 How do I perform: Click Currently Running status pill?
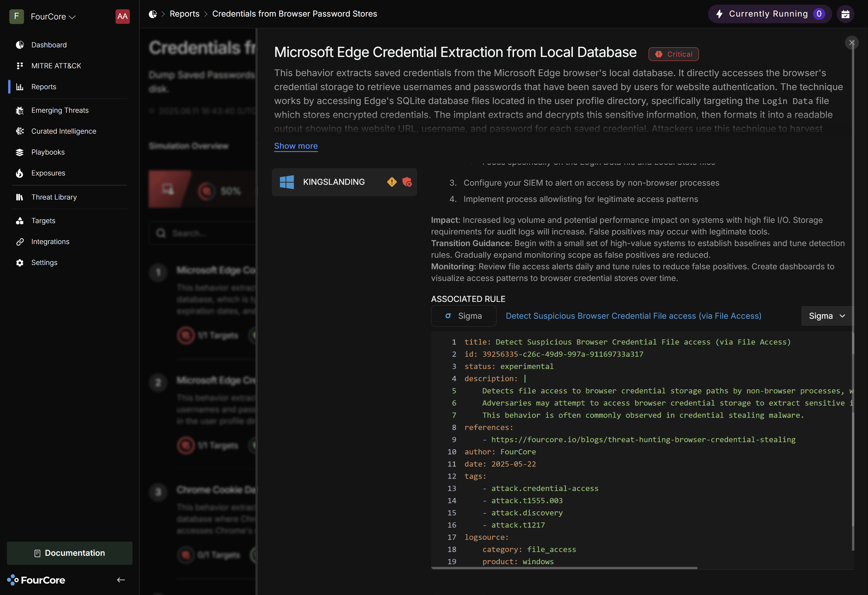coord(769,14)
